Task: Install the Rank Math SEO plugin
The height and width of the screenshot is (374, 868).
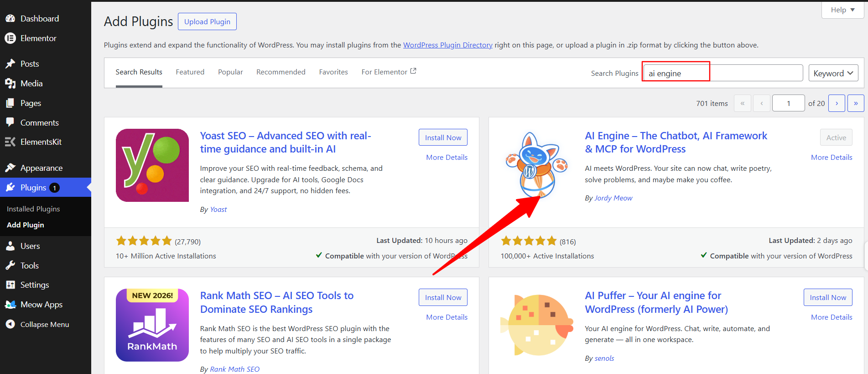Action: 443,297
